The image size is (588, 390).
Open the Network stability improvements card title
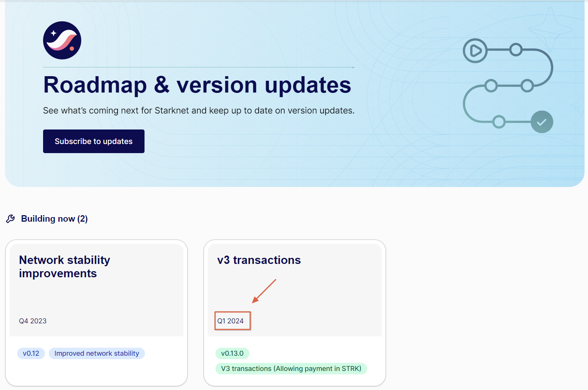click(x=64, y=267)
